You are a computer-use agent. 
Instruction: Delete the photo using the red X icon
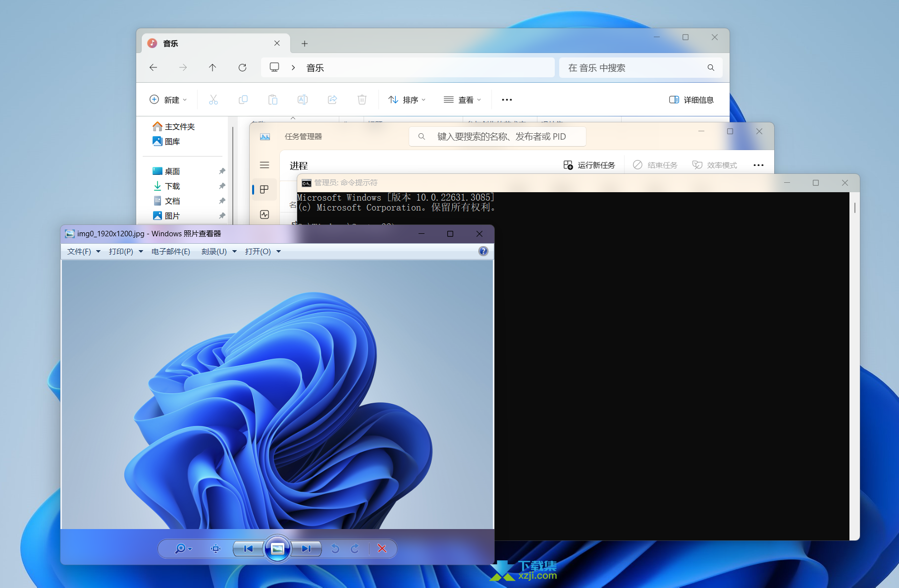point(382,548)
